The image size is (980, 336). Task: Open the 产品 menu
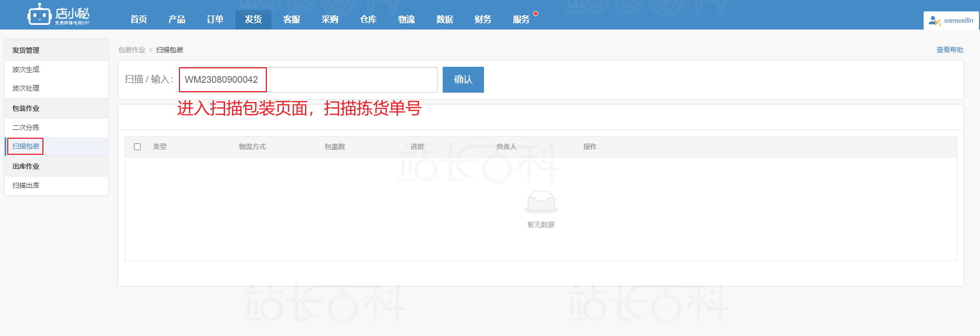click(177, 19)
